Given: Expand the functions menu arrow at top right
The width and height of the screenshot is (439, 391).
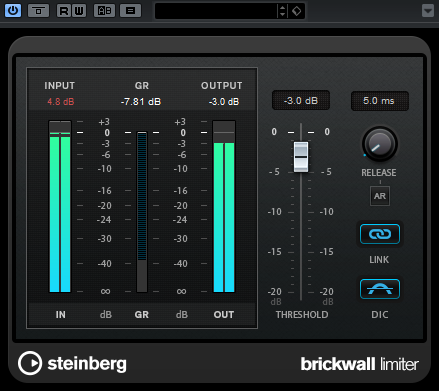Looking at the screenshot, I should click(x=428, y=11).
